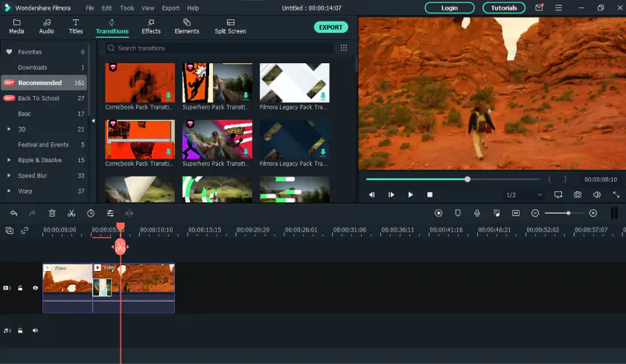Image resolution: width=626 pixels, height=364 pixels.
Task: Expand the Ripple & Dissolve category
Action: click(9, 160)
